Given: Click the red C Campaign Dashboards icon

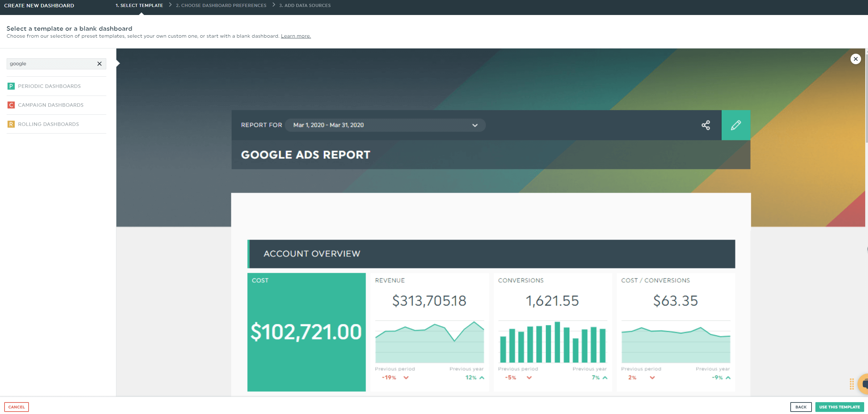Looking at the screenshot, I should 11,105.
